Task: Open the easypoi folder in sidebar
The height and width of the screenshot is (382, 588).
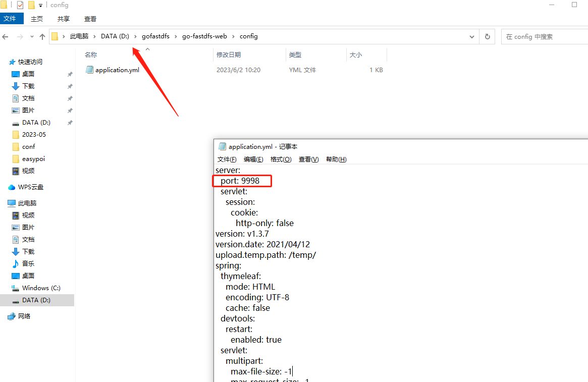Action: tap(33, 159)
